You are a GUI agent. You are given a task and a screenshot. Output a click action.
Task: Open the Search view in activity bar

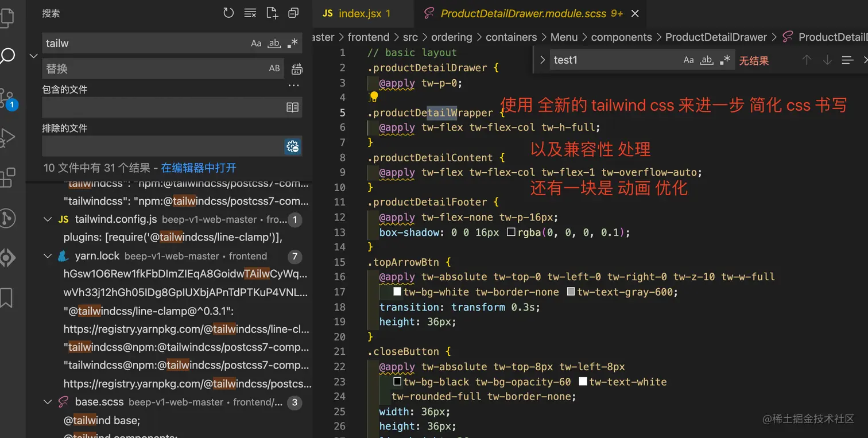coord(7,56)
